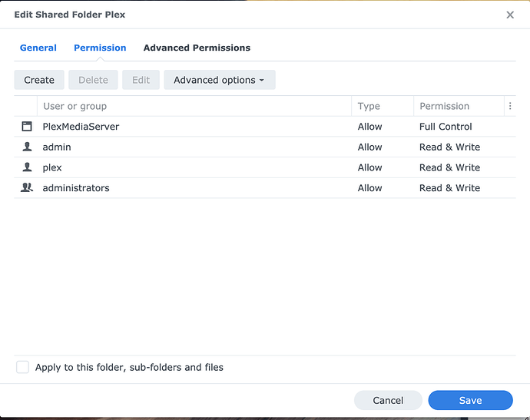
Task: Close the Edit Shared Folder dialog
Action: (x=510, y=15)
